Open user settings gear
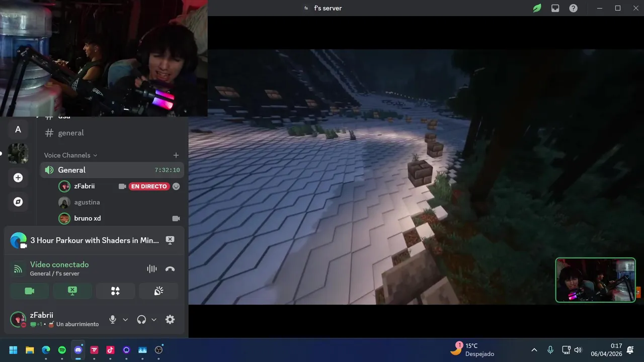 [170, 319]
